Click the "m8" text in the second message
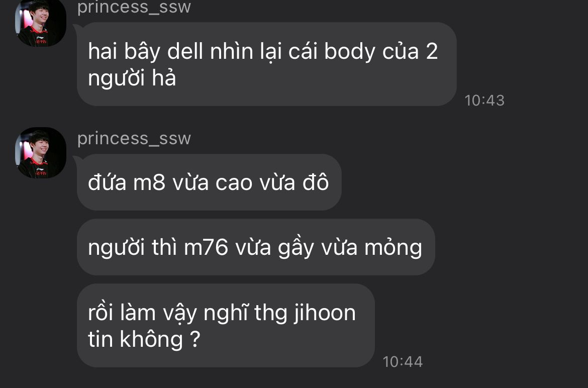The image size is (588, 388). click(149, 182)
